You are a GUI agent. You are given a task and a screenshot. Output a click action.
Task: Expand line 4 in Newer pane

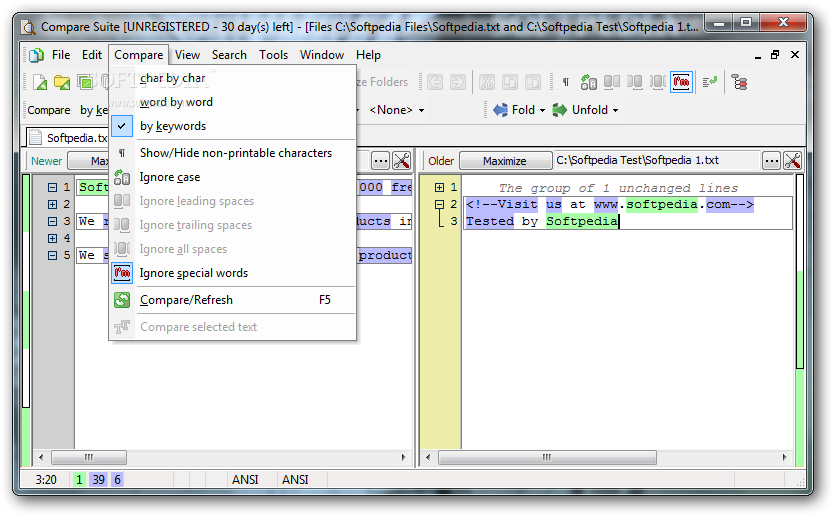tap(52, 238)
